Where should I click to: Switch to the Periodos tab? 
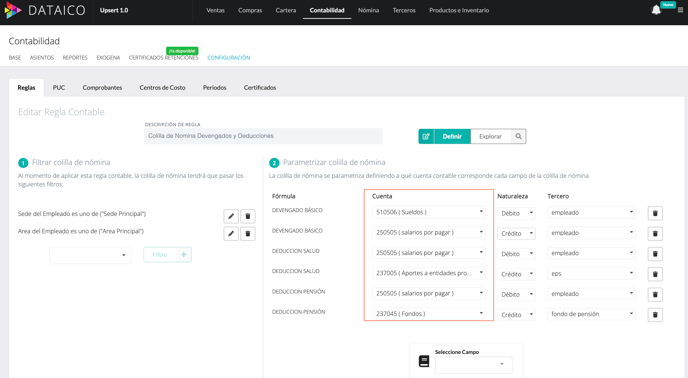tap(215, 88)
